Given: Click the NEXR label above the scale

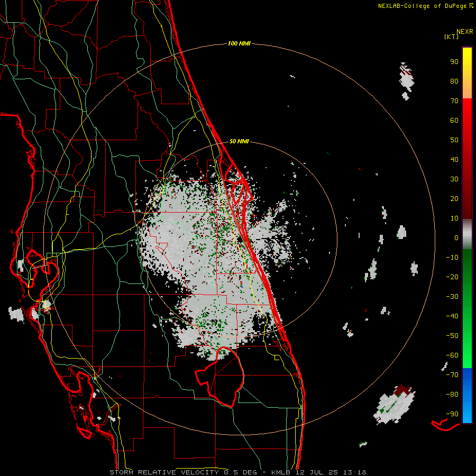Looking at the screenshot, I should (x=464, y=32).
